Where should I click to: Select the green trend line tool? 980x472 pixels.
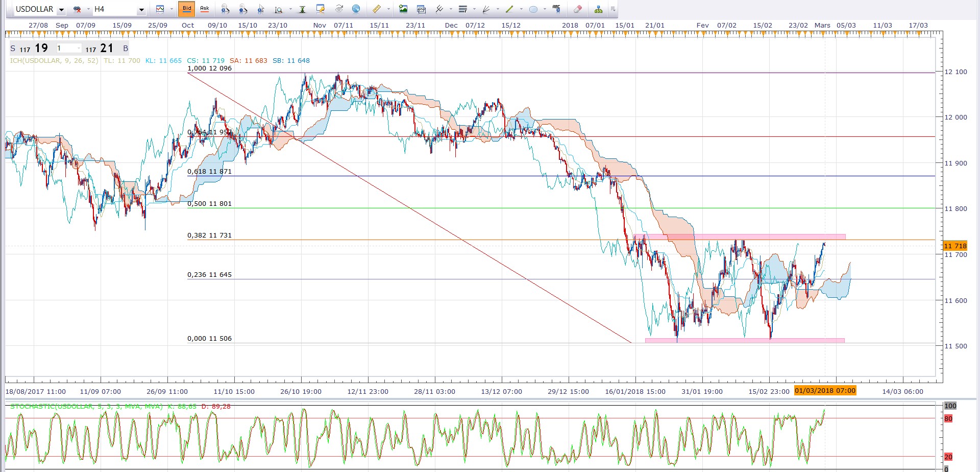click(509, 9)
